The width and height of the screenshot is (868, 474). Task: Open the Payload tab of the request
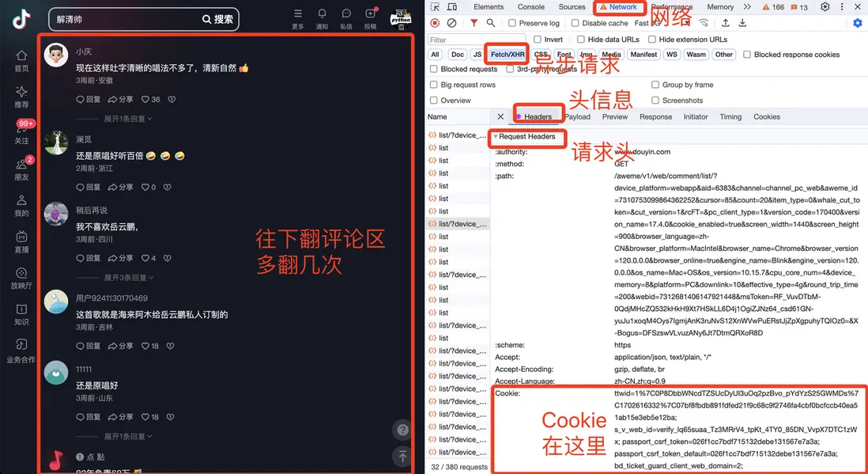[x=577, y=116]
